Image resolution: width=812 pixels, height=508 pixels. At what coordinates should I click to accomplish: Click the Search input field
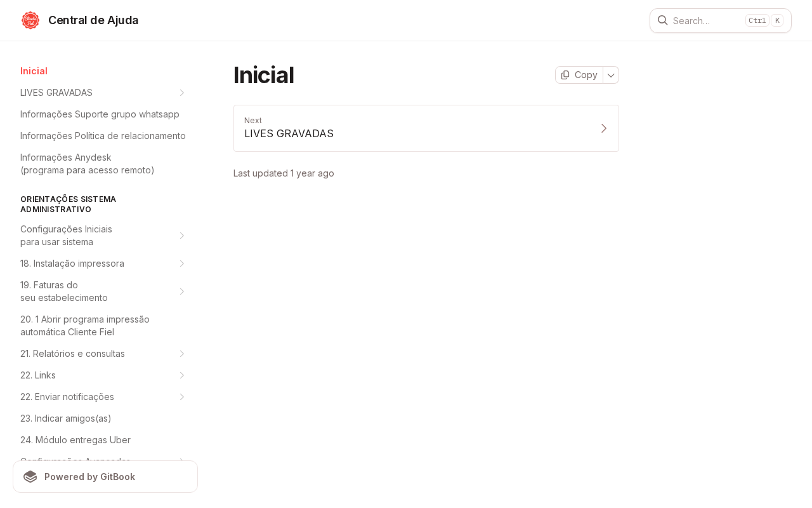click(707, 20)
